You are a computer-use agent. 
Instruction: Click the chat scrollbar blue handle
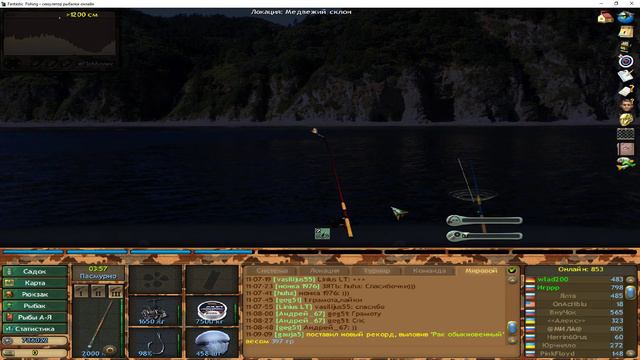tap(512, 328)
